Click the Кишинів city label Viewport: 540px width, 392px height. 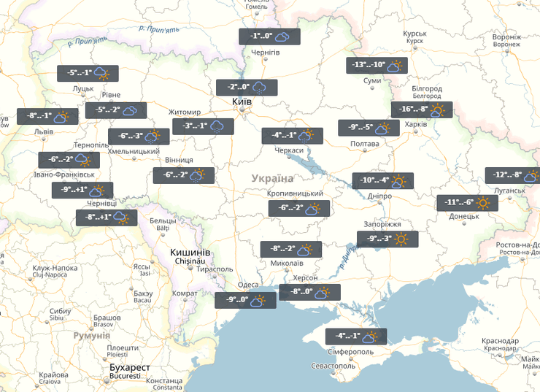[190, 252]
